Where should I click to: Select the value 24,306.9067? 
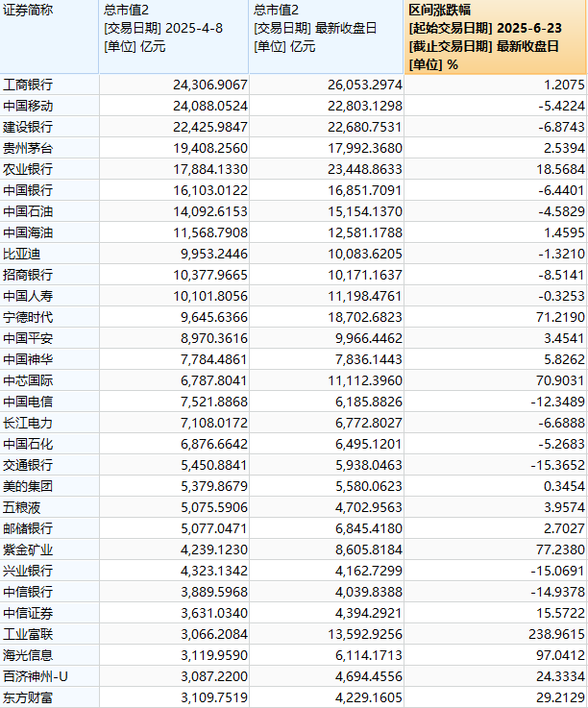click(210, 85)
